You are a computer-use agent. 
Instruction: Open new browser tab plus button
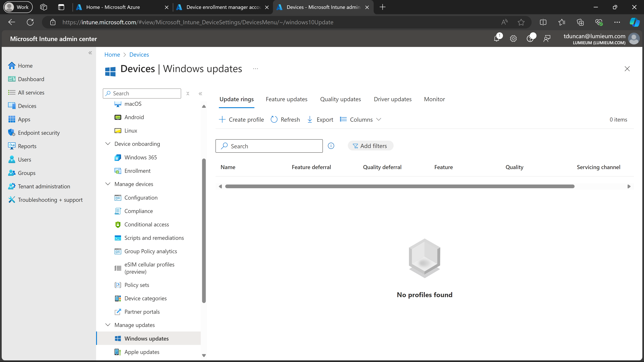tap(383, 7)
